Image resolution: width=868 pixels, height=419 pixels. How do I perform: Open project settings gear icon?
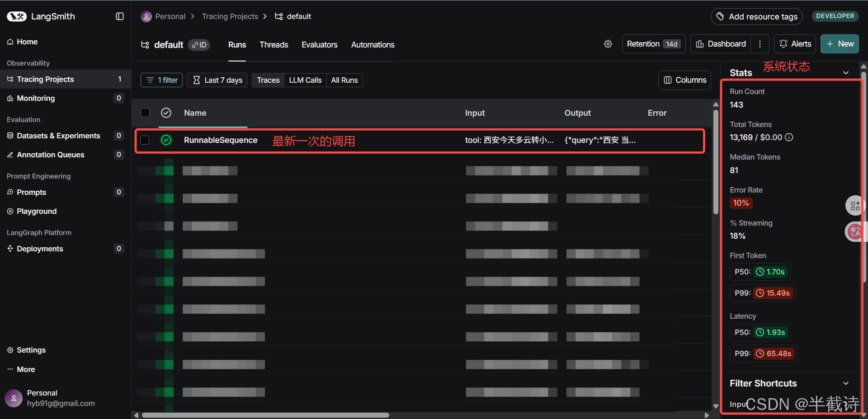pyautogui.click(x=608, y=44)
